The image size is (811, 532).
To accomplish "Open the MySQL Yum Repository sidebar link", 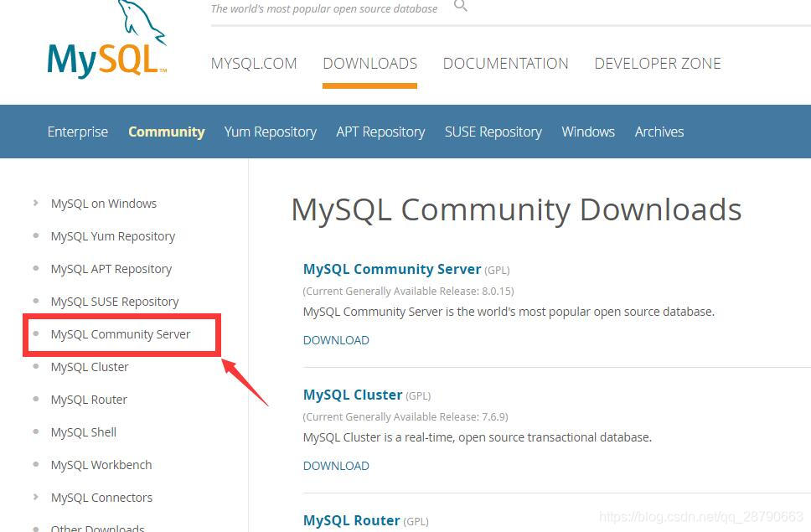I will click(113, 236).
